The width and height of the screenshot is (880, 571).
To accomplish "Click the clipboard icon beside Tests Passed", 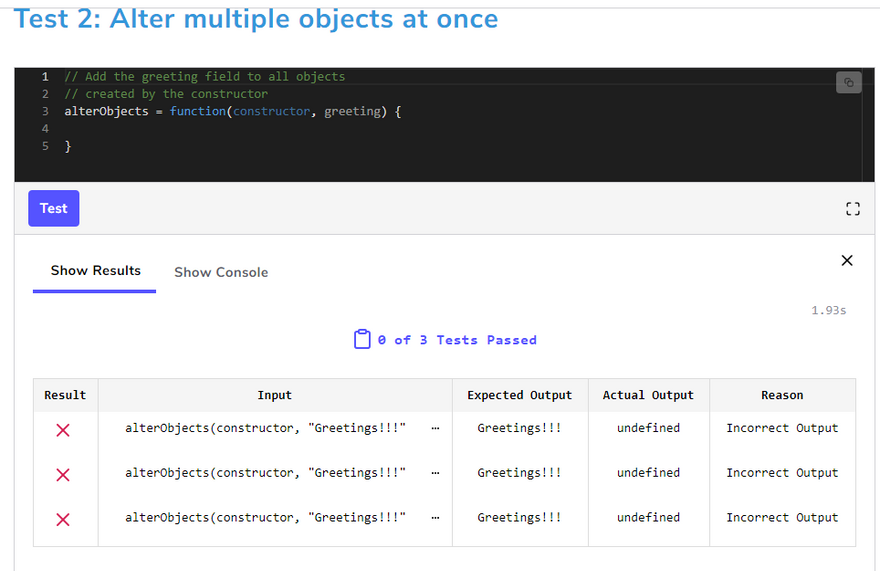I will 362,340.
